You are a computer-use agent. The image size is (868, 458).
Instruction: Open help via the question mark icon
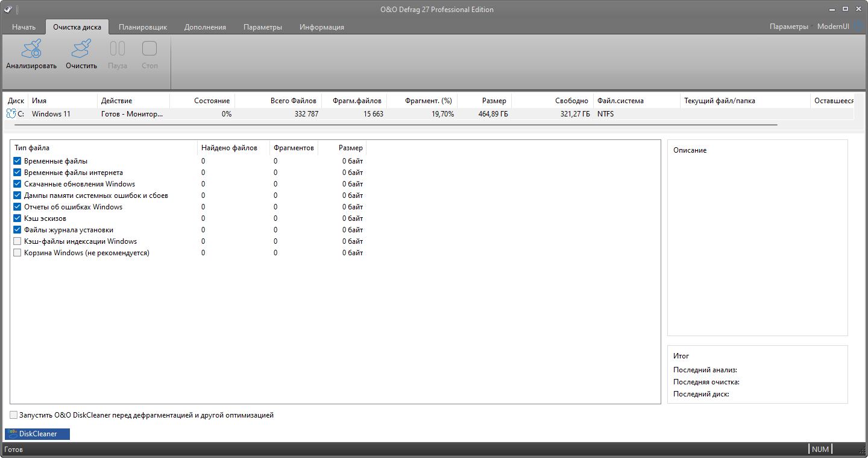859,27
